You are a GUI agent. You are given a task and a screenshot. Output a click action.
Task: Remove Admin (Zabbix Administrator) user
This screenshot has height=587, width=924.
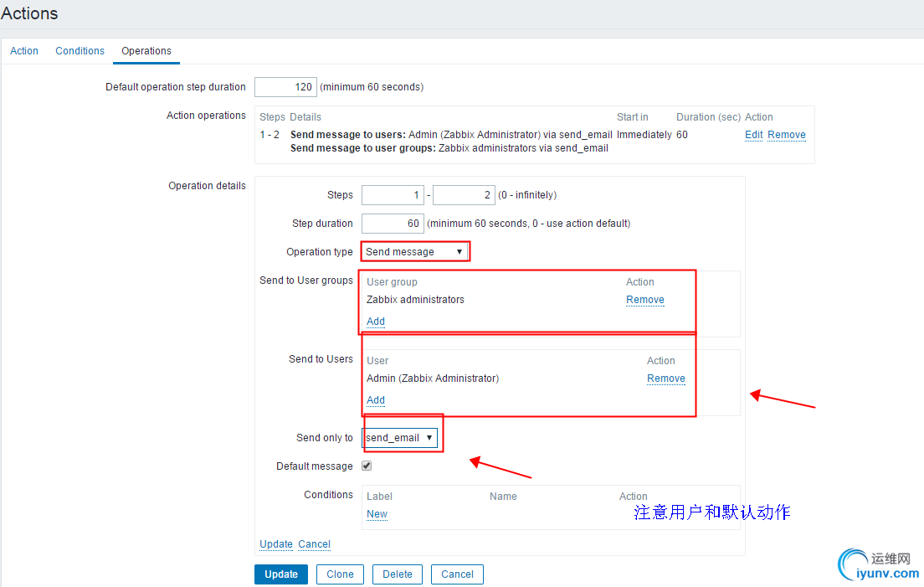coord(666,378)
